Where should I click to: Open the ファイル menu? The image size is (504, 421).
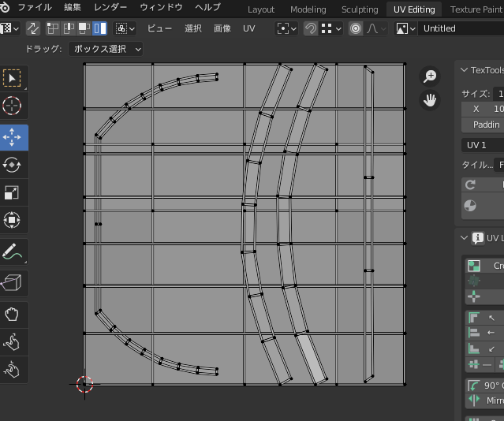(x=34, y=8)
